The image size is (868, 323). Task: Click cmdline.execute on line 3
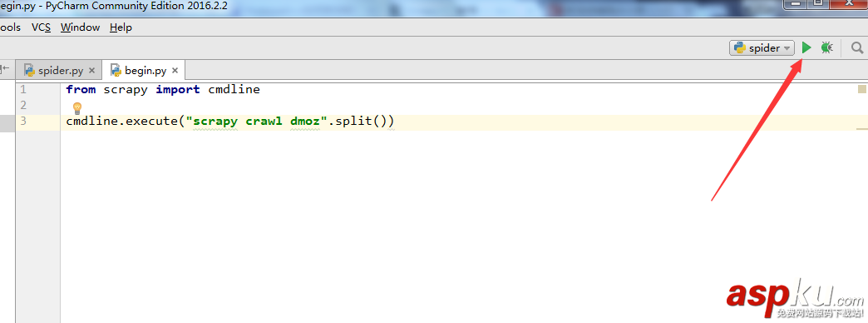pyautogui.click(x=121, y=121)
